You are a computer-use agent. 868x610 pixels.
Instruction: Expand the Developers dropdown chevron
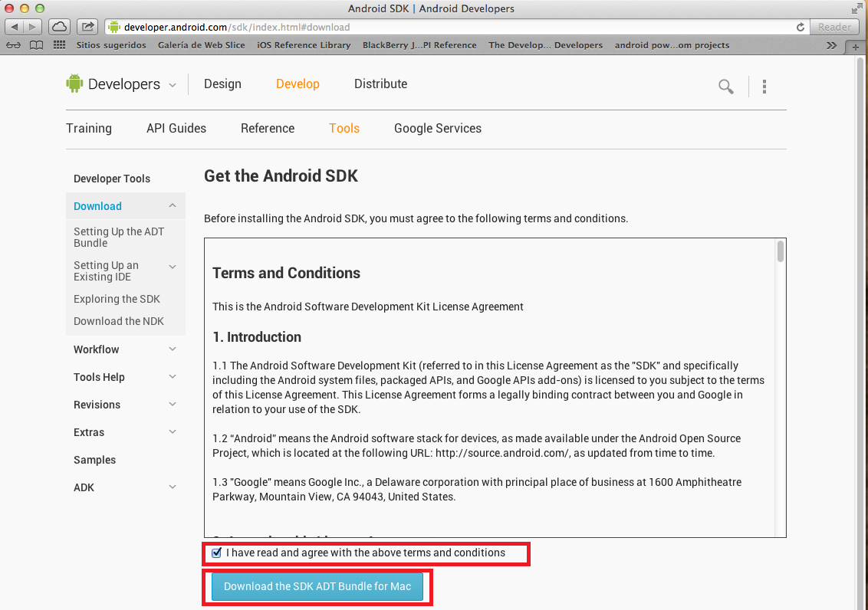(x=173, y=85)
